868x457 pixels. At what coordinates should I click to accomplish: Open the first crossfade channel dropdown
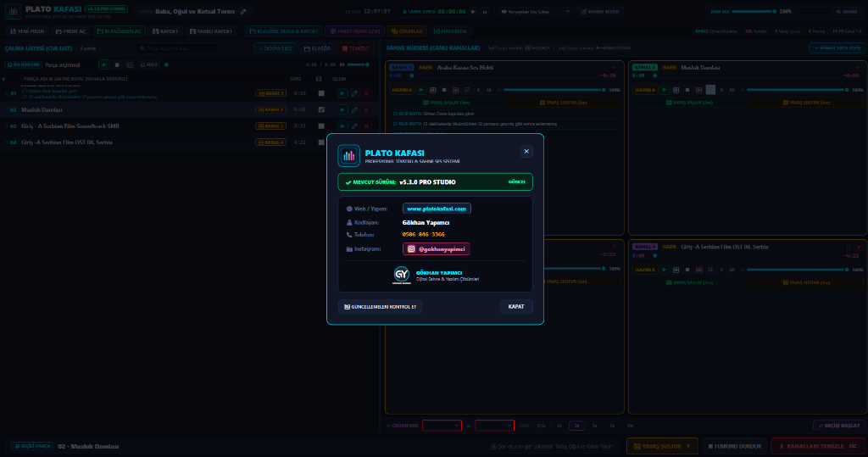(442, 426)
